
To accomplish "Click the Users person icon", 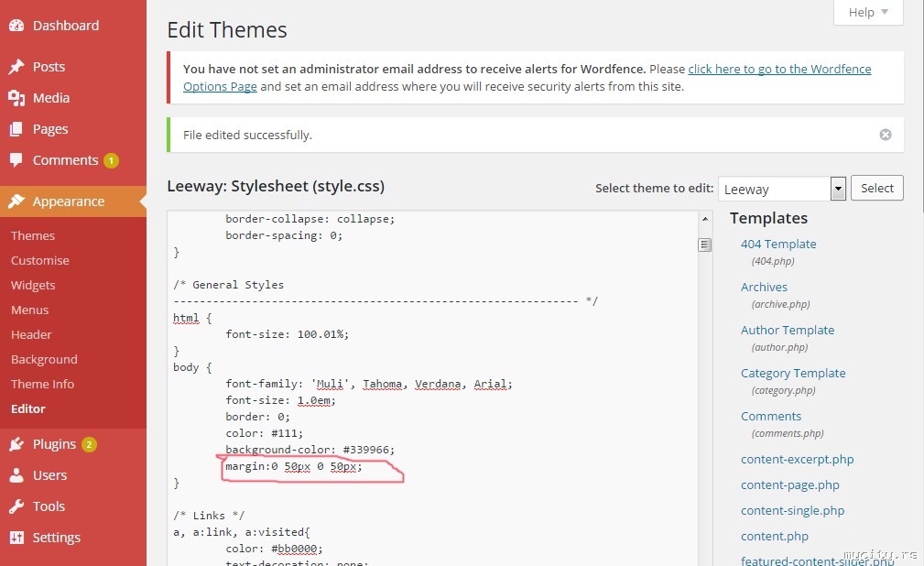I will (16, 475).
